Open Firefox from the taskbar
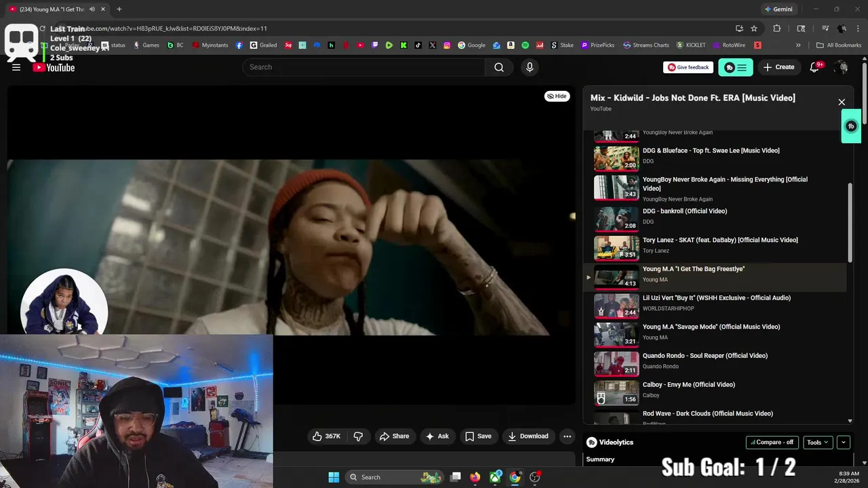Viewport: 868px width, 488px height. [x=475, y=477]
